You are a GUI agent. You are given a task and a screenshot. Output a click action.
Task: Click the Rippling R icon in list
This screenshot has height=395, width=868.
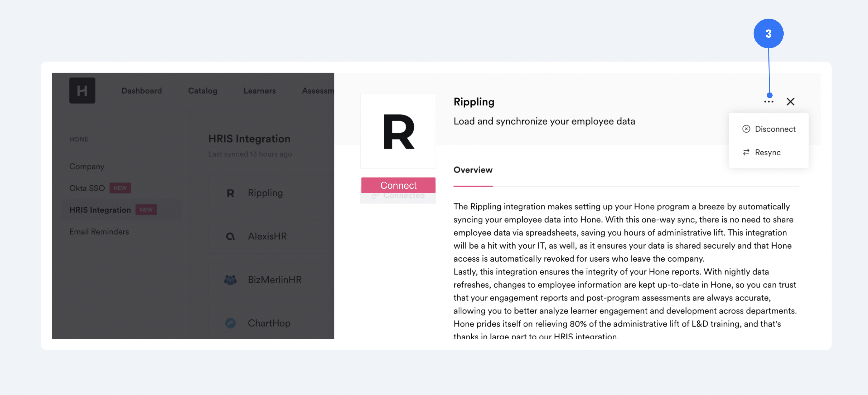pyautogui.click(x=230, y=193)
